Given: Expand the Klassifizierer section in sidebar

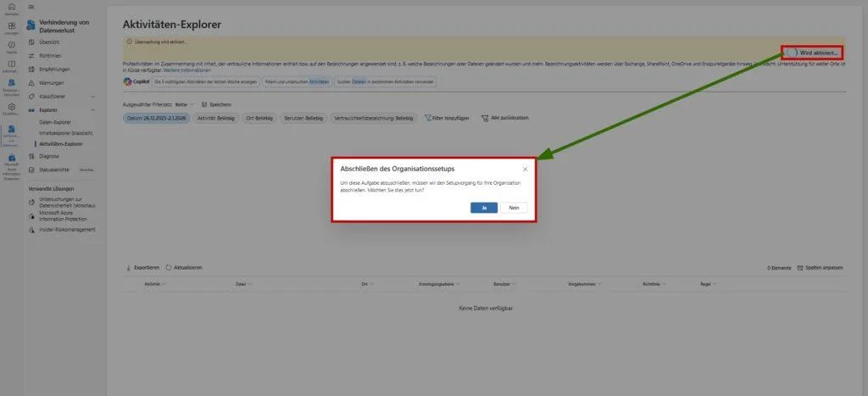Looking at the screenshot, I should pyautogui.click(x=93, y=97).
